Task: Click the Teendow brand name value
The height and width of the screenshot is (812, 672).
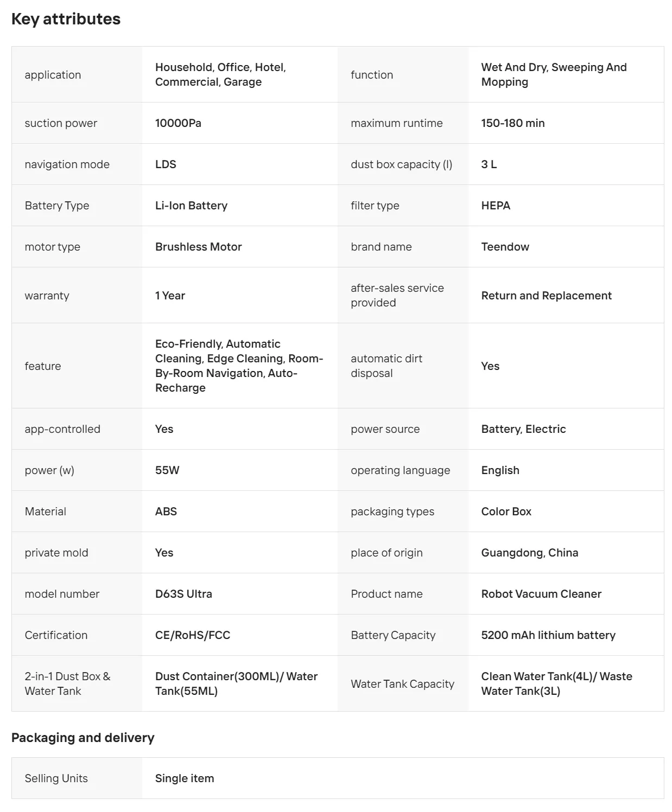Action: [x=505, y=247]
